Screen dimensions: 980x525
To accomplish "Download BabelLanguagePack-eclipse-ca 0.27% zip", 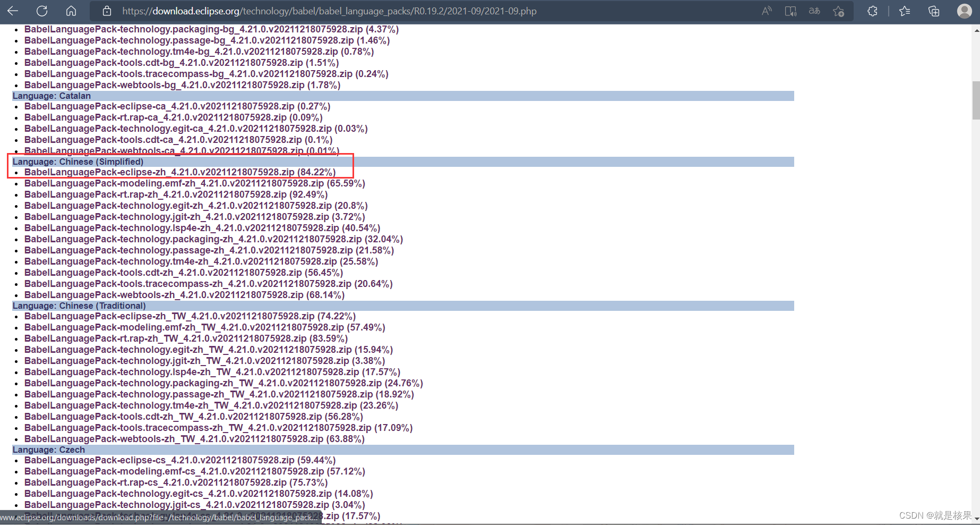I will tap(177, 106).
